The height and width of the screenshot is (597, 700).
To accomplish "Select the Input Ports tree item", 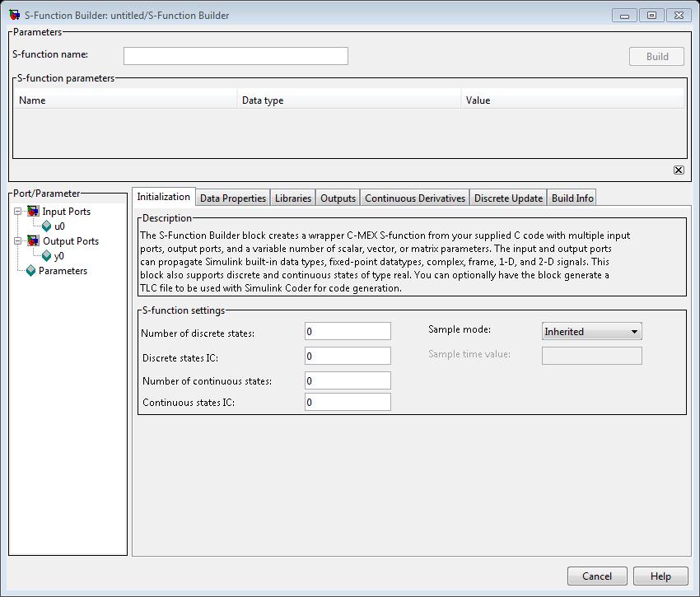I will [66, 211].
